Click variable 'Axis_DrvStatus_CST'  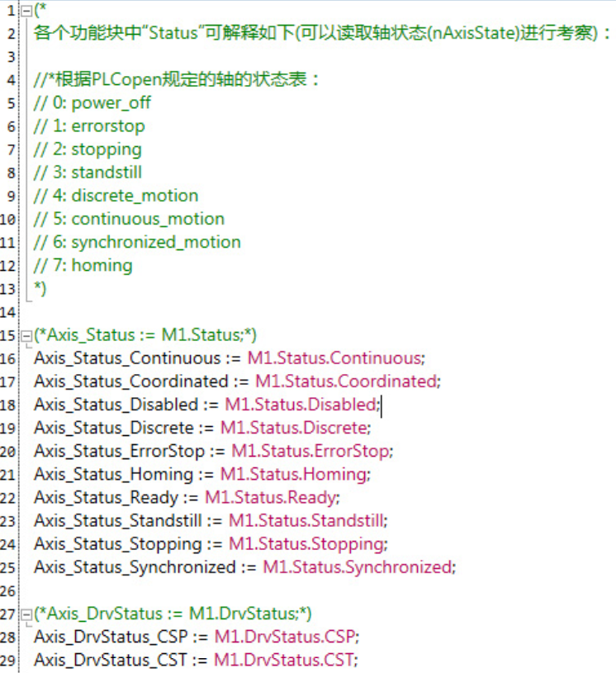point(111,660)
